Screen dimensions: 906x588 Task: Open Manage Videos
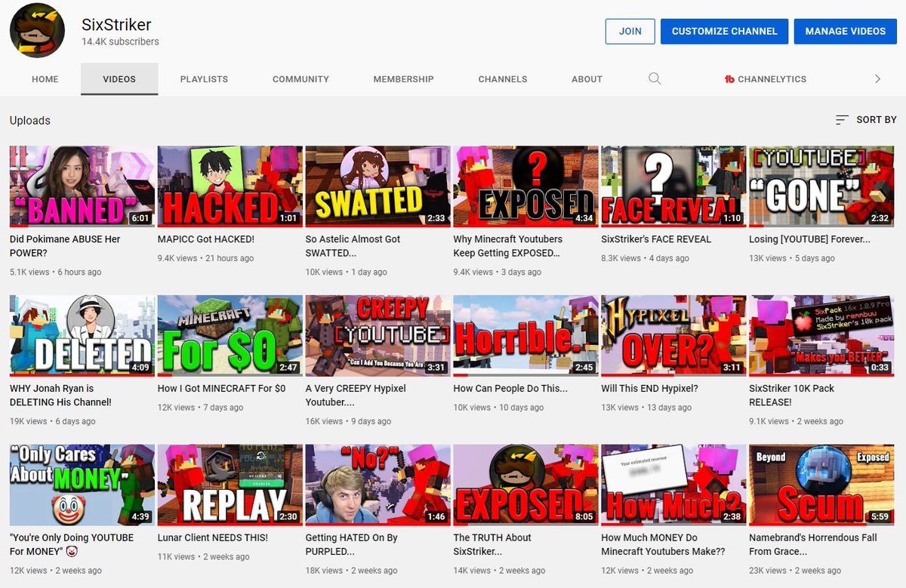tap(846, 31)
